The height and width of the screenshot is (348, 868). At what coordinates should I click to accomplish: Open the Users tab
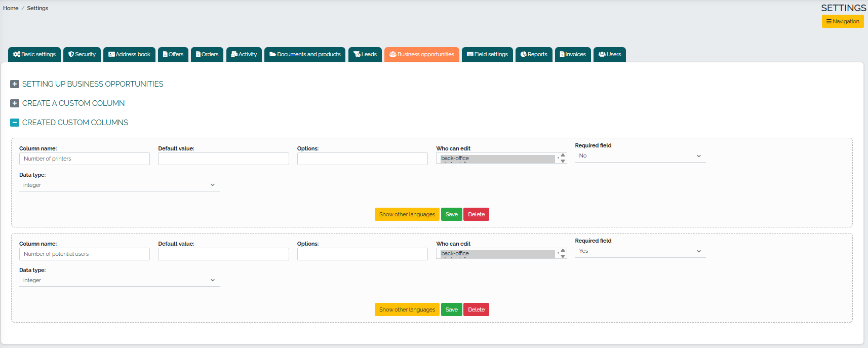pyautogui.click(x=610, y=54)
